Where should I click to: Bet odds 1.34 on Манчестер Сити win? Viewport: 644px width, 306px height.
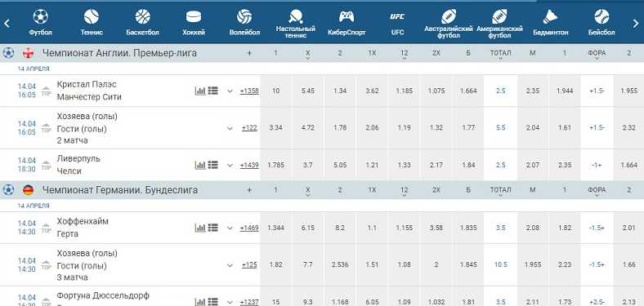[x=340, y=91]
